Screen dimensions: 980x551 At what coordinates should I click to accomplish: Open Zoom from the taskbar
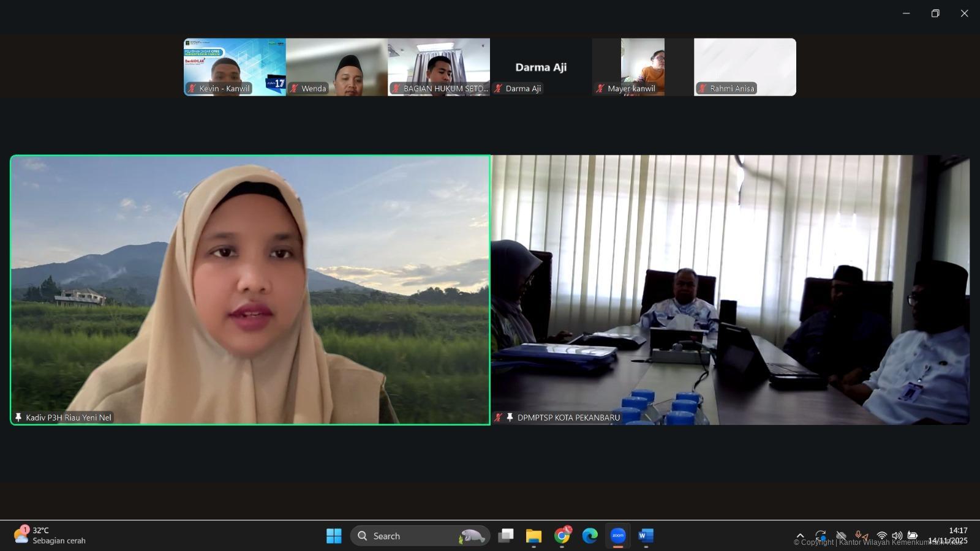coord(617,536)
